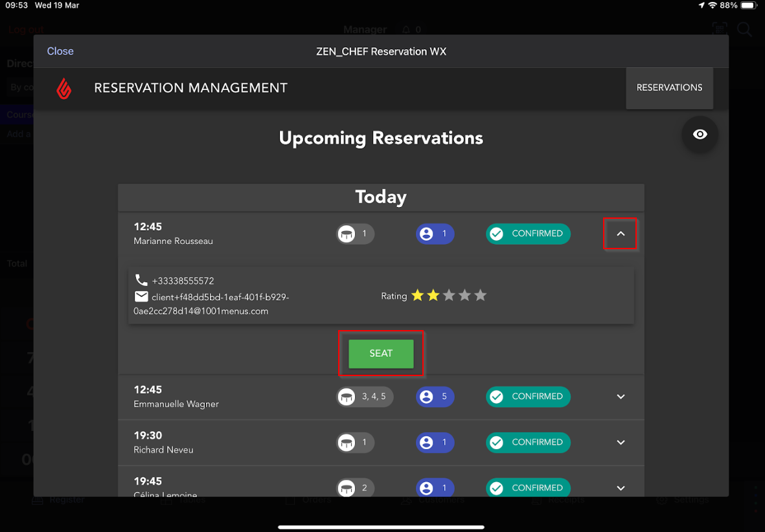765x532 pixels.
Task: Expand Emmanuelle Wagner reservation details
Action: [x=621, y=397]
